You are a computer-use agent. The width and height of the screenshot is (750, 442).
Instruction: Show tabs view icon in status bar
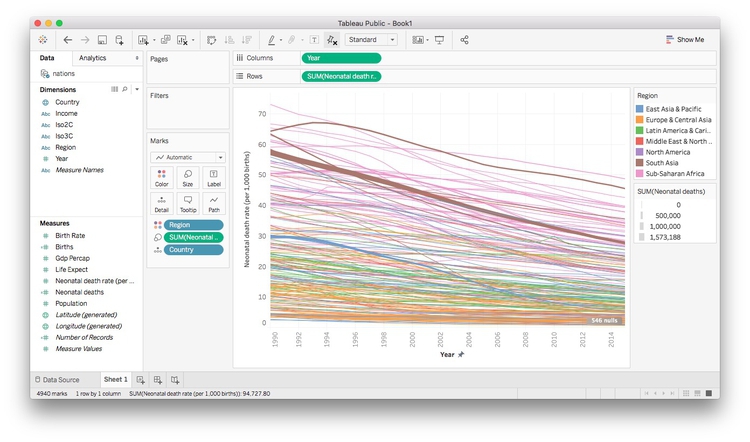click(709, 393)
